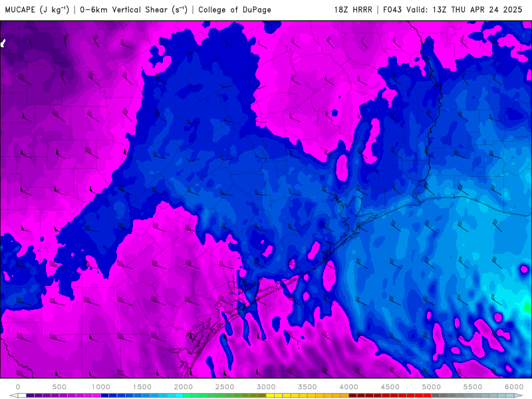Click the 2000 label on the color scale
Image resolution: width=532 pixels, height=399 pixels.
184,387
